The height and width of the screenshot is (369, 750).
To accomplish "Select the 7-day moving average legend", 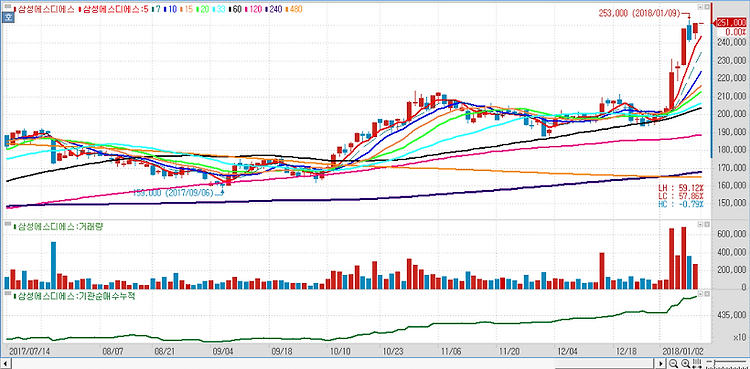I will click(x=157, y=9).
